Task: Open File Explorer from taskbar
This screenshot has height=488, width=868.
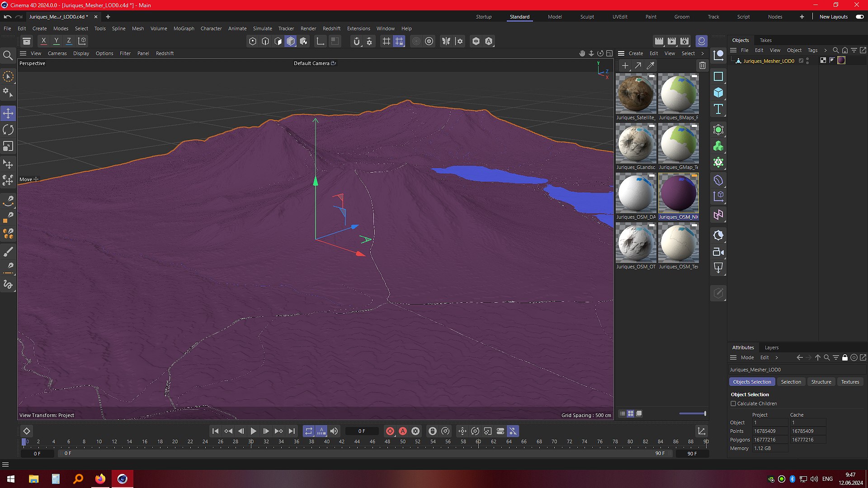Action: click(33, 479)
